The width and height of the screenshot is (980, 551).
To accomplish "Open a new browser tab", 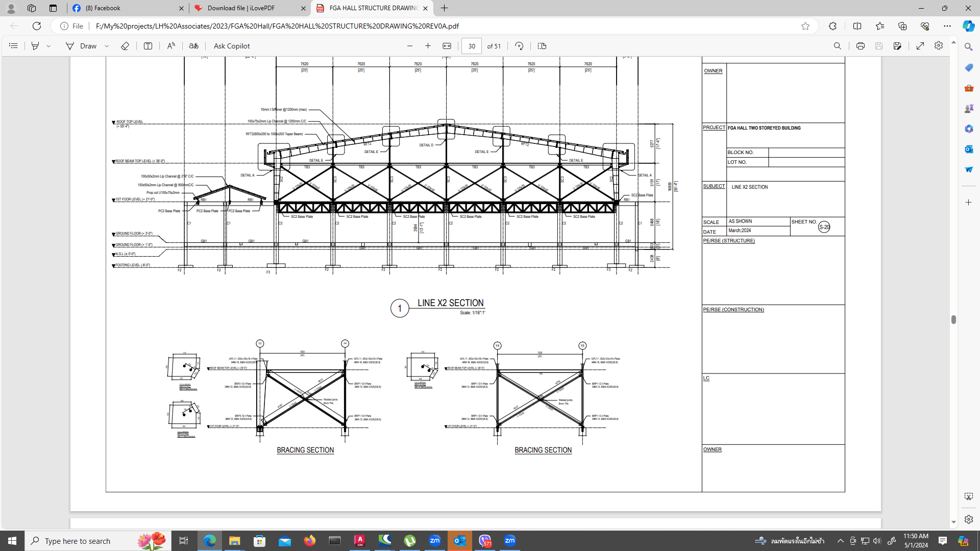I will tap(444, 8).
